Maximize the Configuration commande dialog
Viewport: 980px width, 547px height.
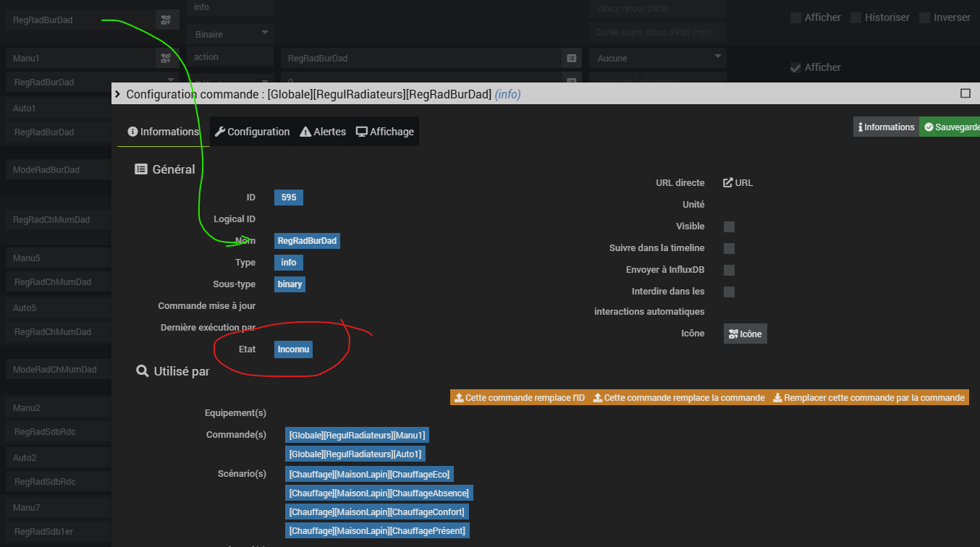(965, 93)
